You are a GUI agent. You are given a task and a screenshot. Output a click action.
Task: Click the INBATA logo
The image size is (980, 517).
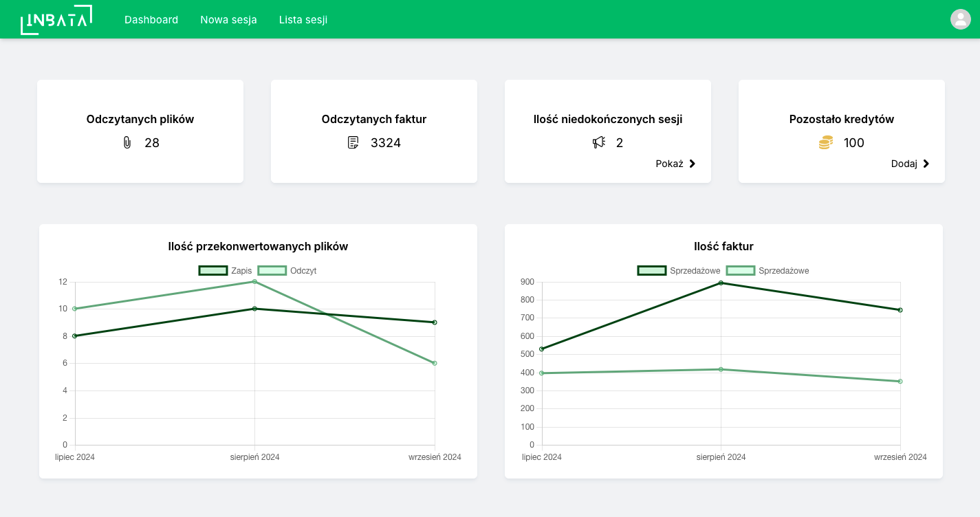tap(56, 19)
